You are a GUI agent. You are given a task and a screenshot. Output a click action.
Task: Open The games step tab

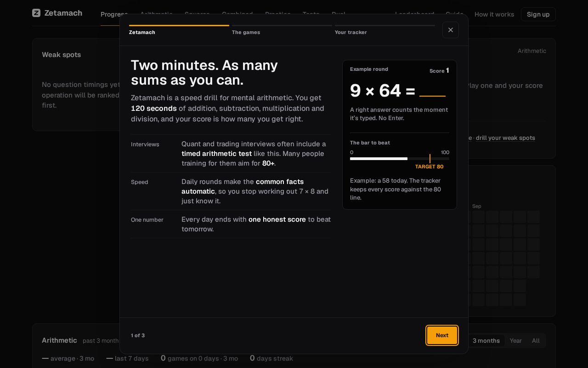(x=282, y=30)
